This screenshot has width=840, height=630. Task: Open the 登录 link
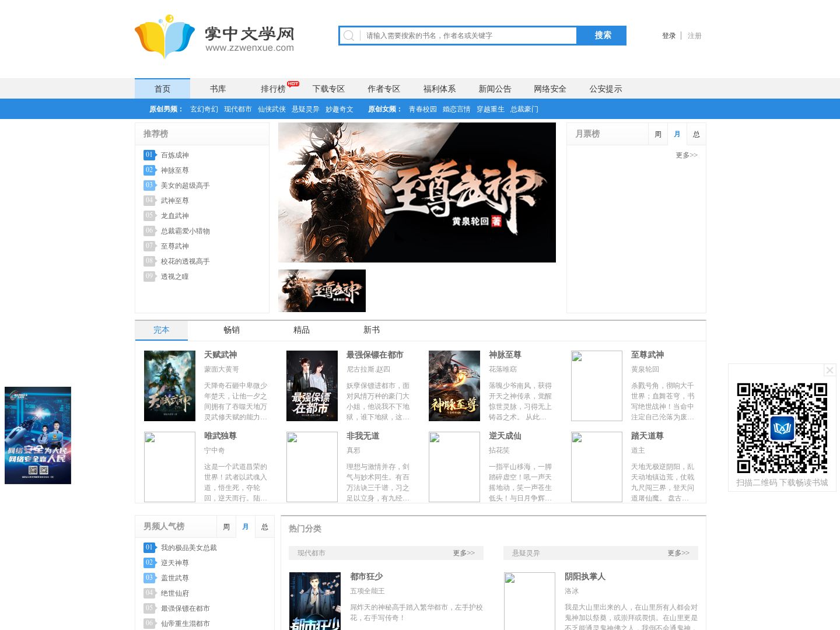tap(668, 36)
